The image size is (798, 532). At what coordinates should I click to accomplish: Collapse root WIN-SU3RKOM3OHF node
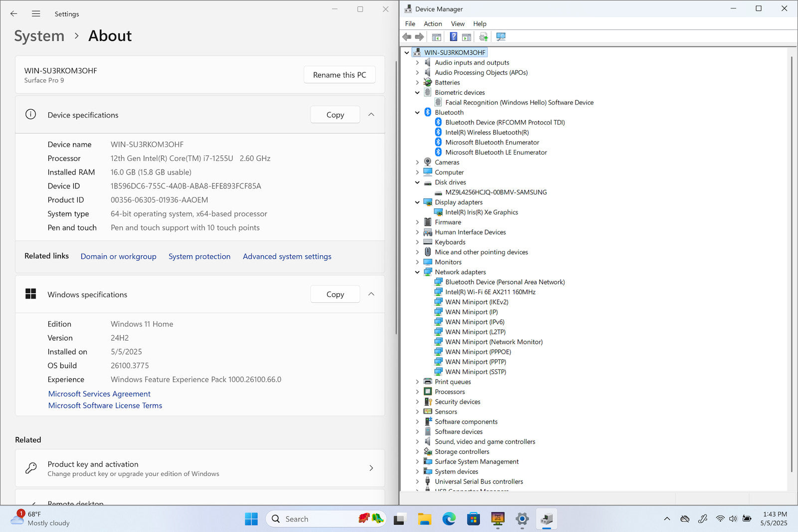click(407, 52)
